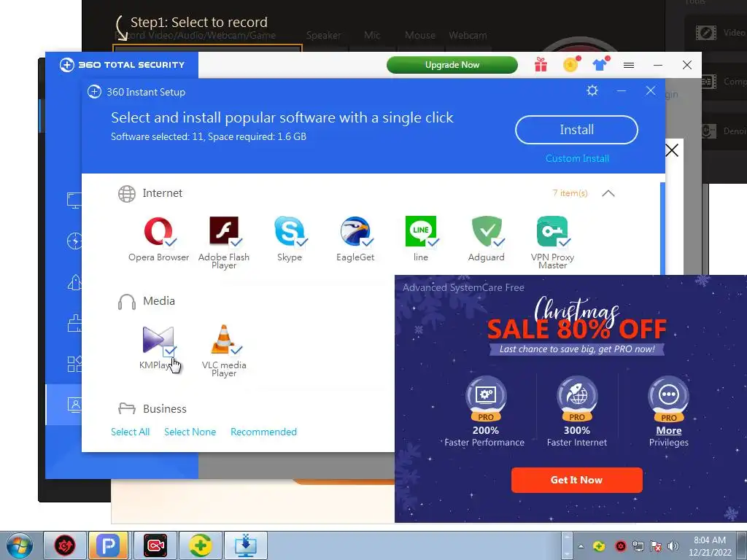Uncheck the Skype checkbox
The width and height of the screenshot is (747, 560).
point(302,242)
